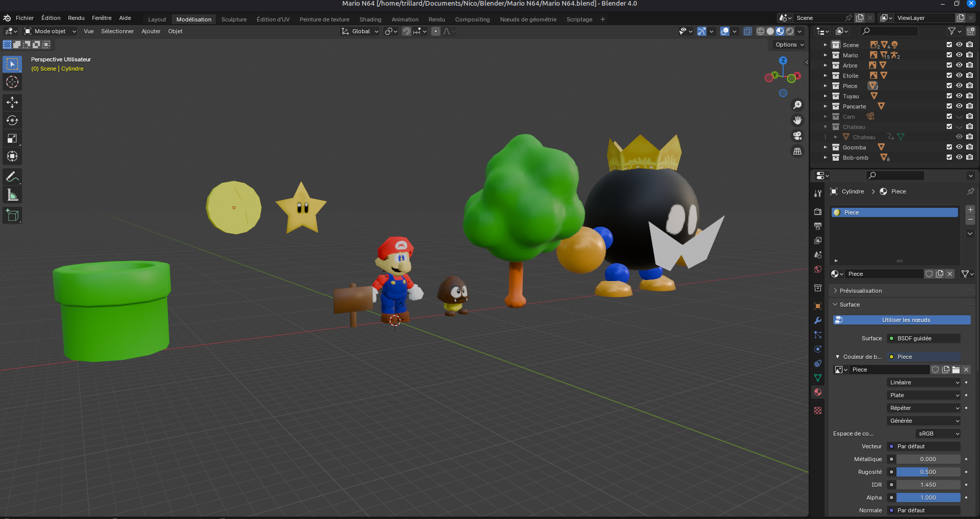Screen dimensions: 980x519
Task: Switch to the Sculpture workspace tab
Action: [234, 19]
